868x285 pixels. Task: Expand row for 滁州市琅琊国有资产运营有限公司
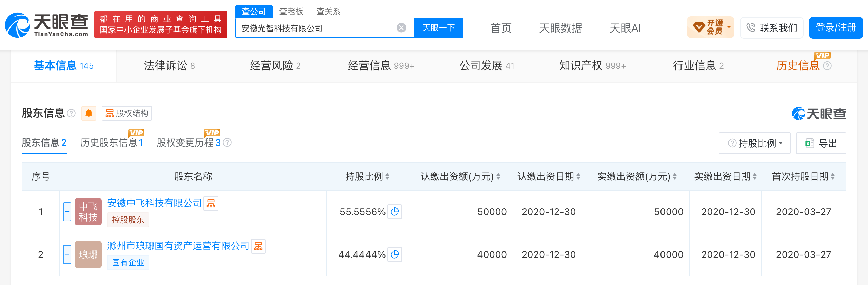click(x=67, y=254)
